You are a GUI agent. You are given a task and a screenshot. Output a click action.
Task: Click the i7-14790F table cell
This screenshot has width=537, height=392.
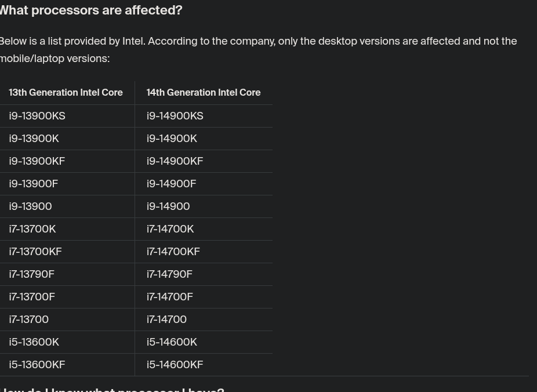click(x=169, y=274)
